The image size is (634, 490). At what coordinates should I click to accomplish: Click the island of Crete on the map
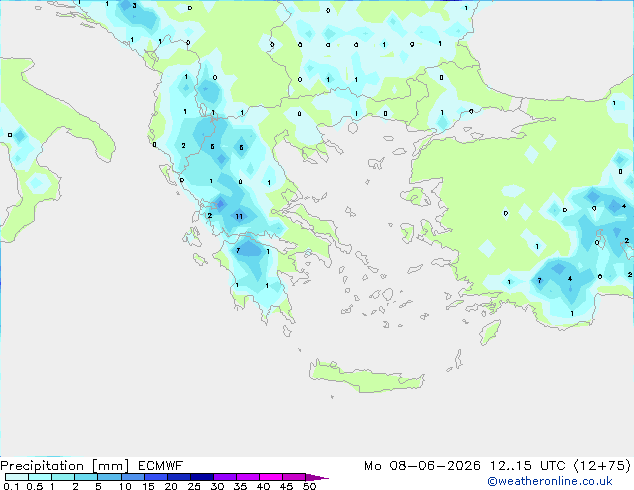click(x=366, y=376)
